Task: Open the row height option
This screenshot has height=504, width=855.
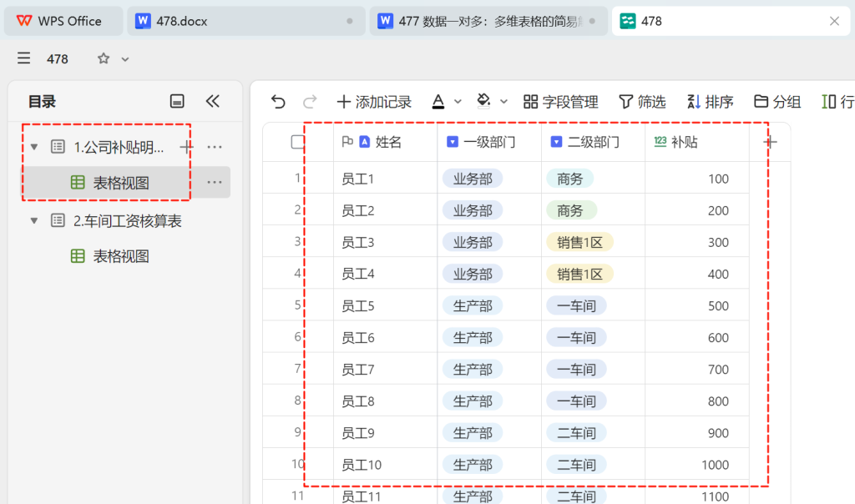Action: pyautogui.click(x=837, y=101)
